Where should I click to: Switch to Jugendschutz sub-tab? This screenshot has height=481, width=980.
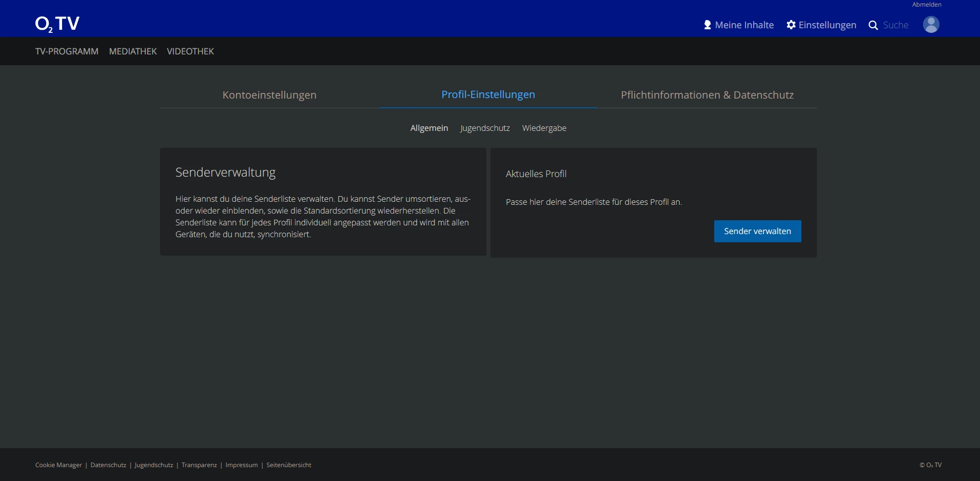485,128
